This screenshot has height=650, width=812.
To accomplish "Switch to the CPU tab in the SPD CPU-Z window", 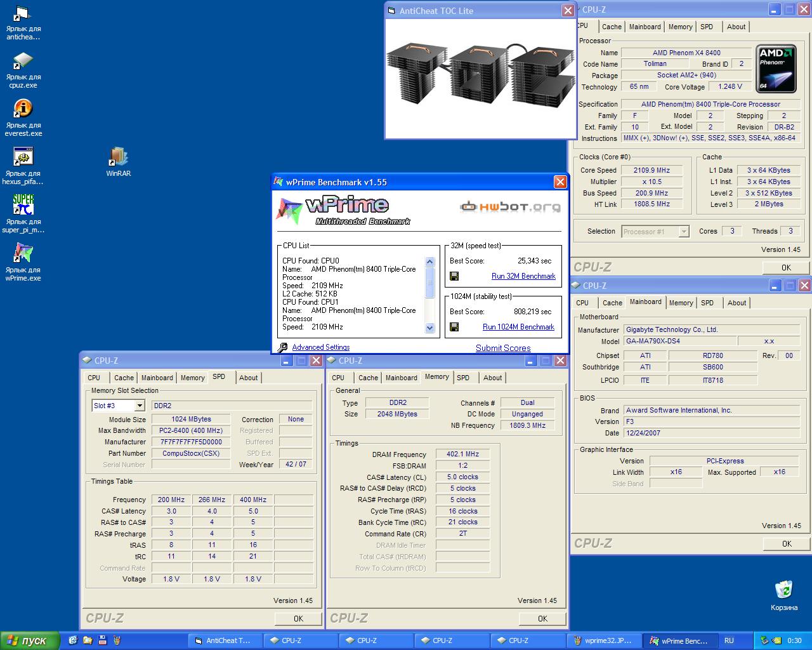I will point(94,378).
